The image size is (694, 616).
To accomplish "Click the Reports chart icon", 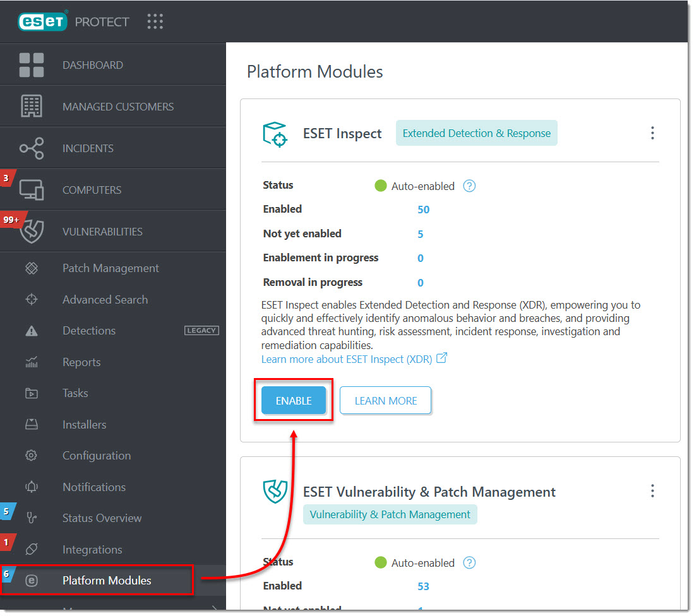I will (x=32, y=362).
